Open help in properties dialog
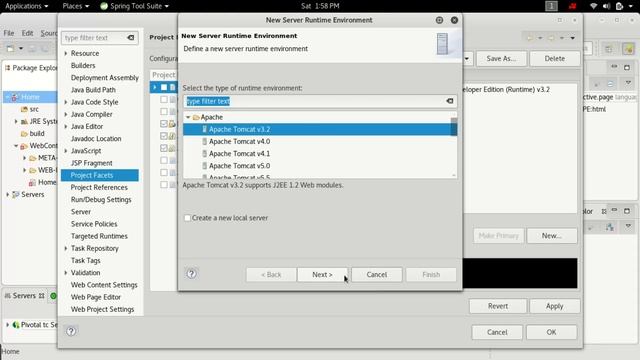This screenshot has height=360, width=640. click(x=71, y=331)
